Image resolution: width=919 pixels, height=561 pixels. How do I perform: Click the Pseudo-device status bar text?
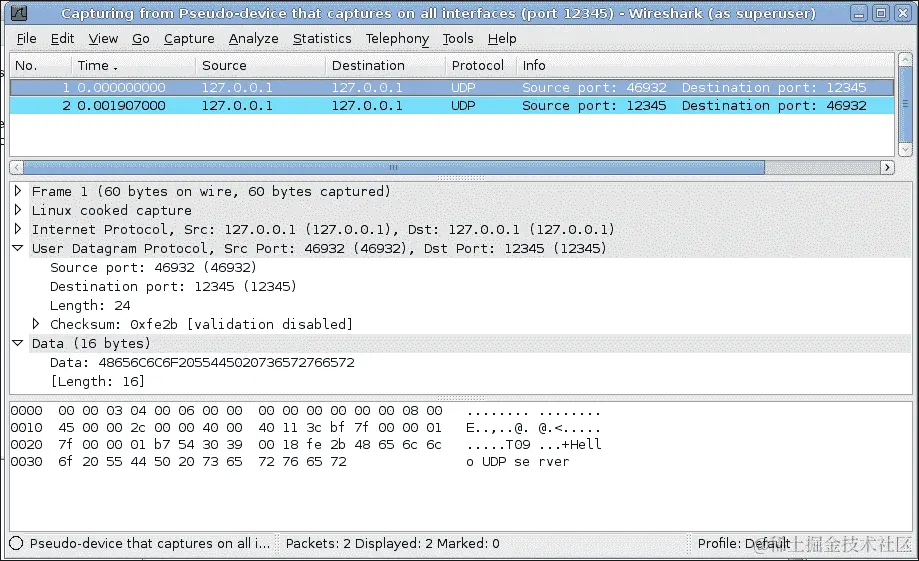pyautogui.click(x=150, y=543)
